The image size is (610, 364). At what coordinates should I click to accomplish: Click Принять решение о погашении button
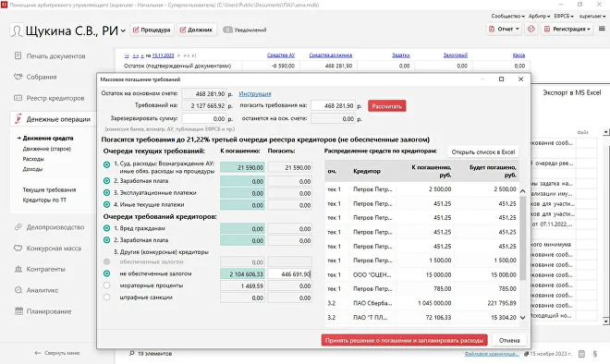coord(404,340)
